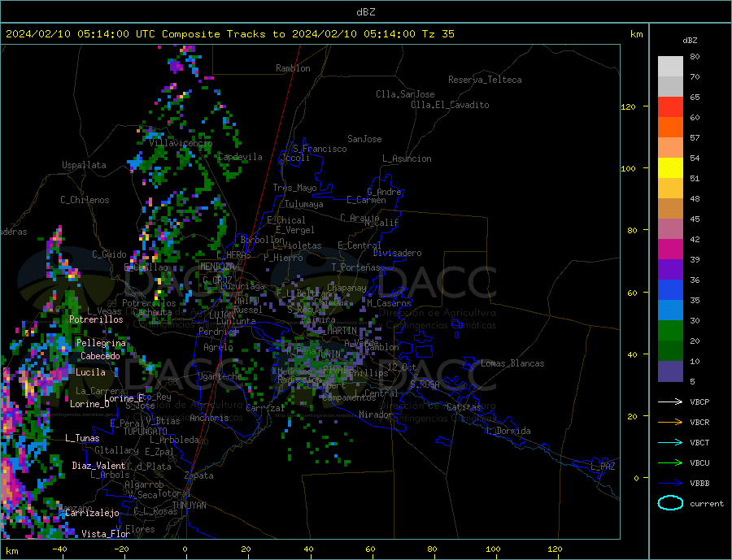Click the 'Reserva_Telteca' map label

pos(485,80)
